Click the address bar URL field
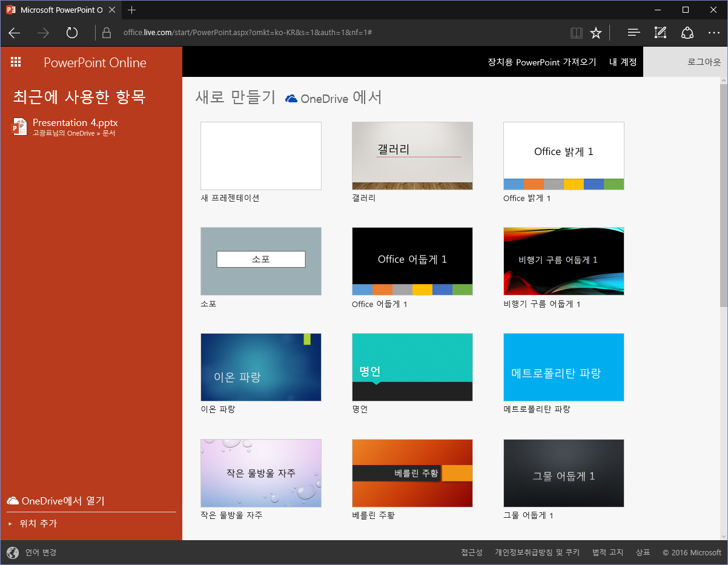This screenshot has width=728, height=565. [x=247, y=32]
